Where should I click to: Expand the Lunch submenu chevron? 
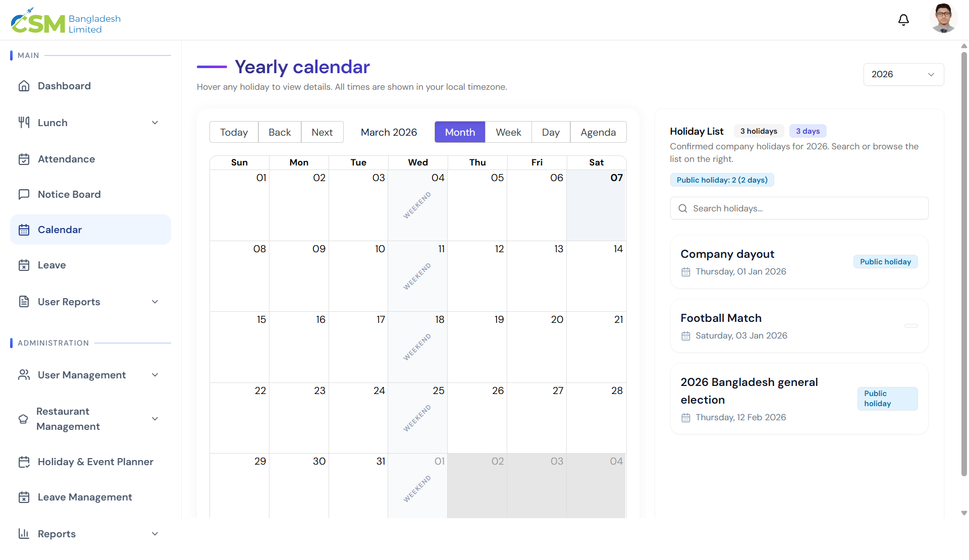155,122
